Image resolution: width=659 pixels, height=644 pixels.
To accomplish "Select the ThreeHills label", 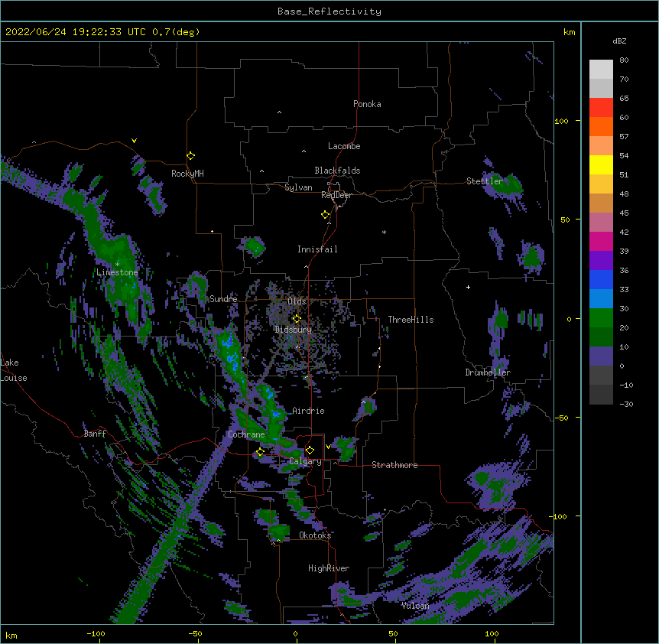I will click(x=411, y=320).
